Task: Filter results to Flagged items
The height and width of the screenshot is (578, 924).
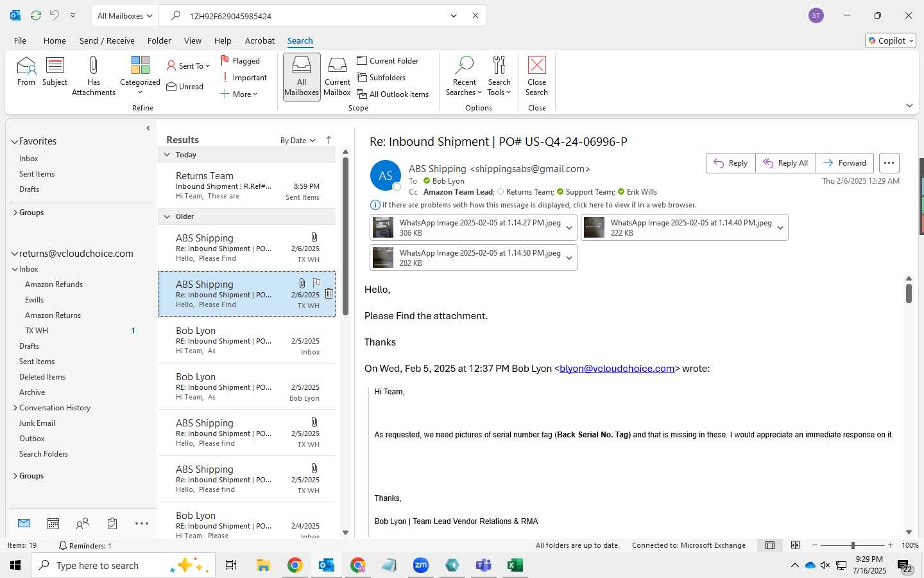Action: (241, 60)
